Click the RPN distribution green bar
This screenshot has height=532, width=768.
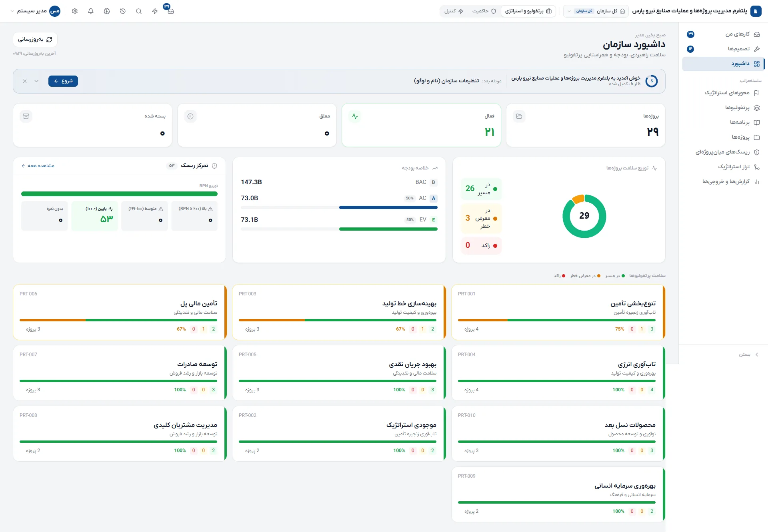pos(119,194)
